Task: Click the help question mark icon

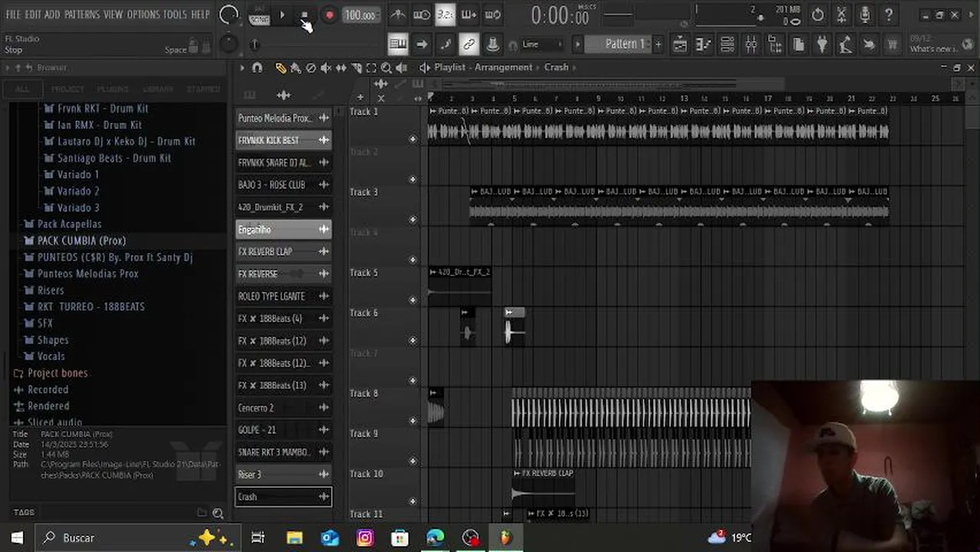Action: coord(889,15)
